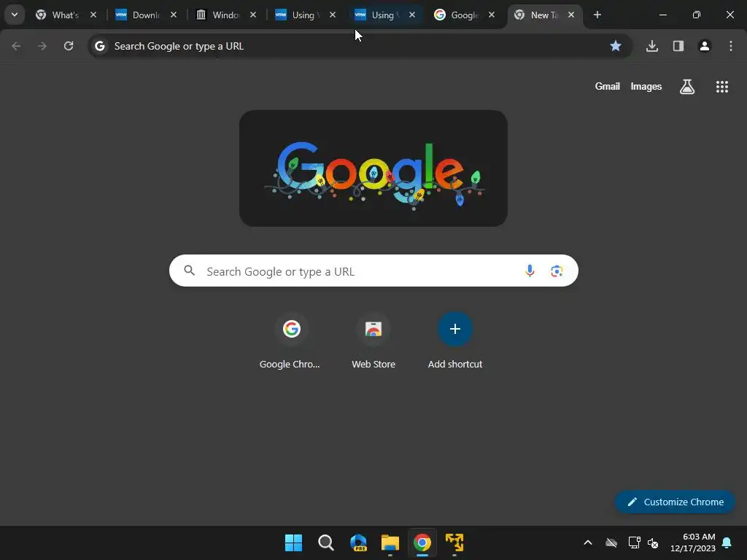Viewport: 747px width, 560px height.
Task: Open the clock showing 6:03 AM
Action: pos(693,542)
